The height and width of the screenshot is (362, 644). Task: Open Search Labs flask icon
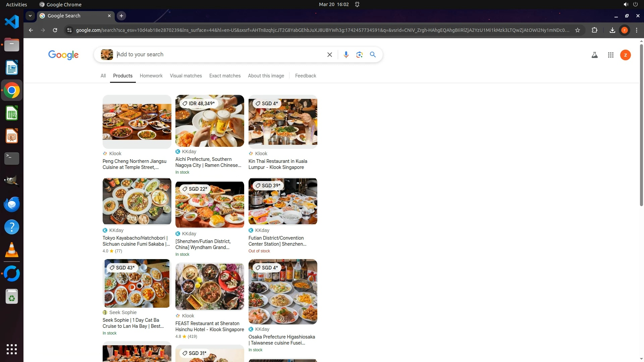pyautogui.click(x=594, y=55)
